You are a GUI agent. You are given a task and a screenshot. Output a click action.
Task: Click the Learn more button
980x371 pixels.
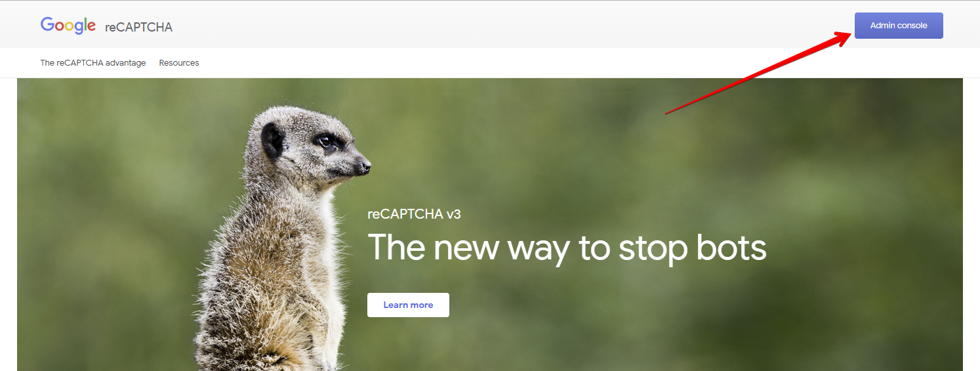[x=408, y=305]
